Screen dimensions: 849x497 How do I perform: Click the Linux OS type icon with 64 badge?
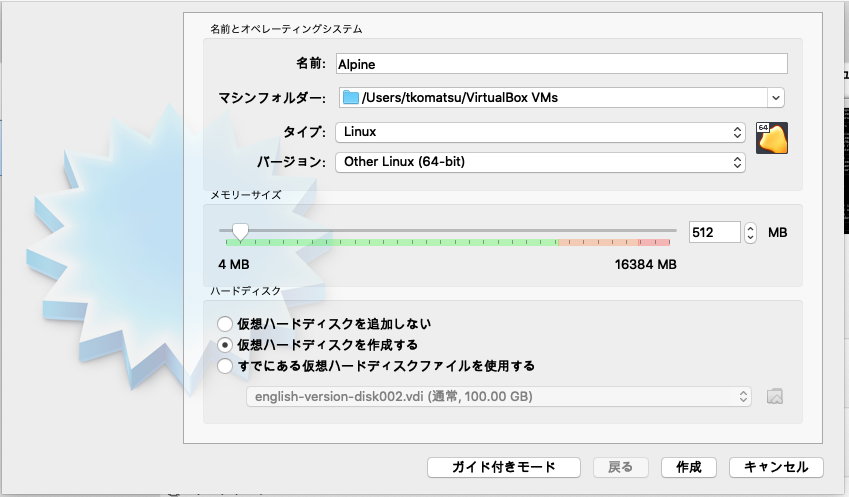click(772, 138)
